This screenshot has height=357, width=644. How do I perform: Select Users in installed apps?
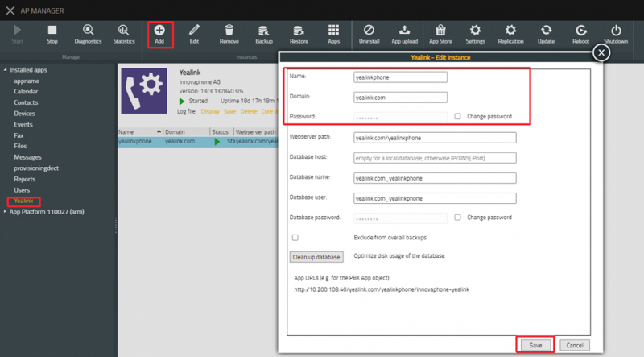point(22,190)
